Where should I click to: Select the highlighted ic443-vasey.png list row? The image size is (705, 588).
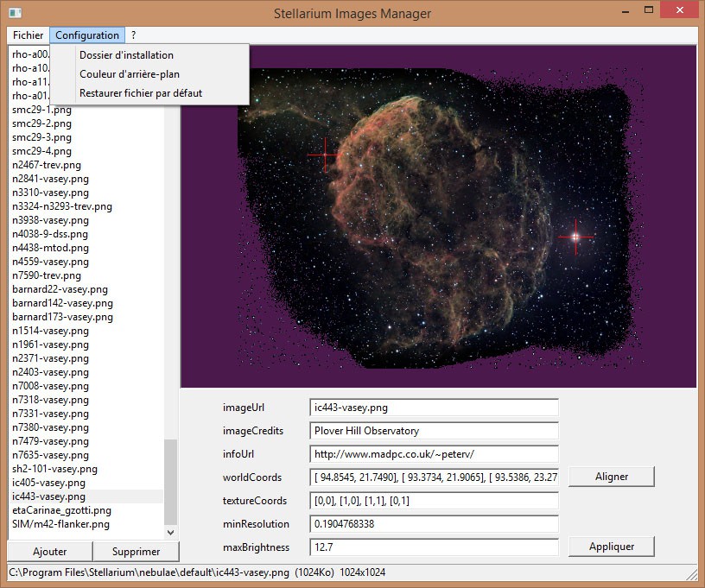click(x=86, y=496)
